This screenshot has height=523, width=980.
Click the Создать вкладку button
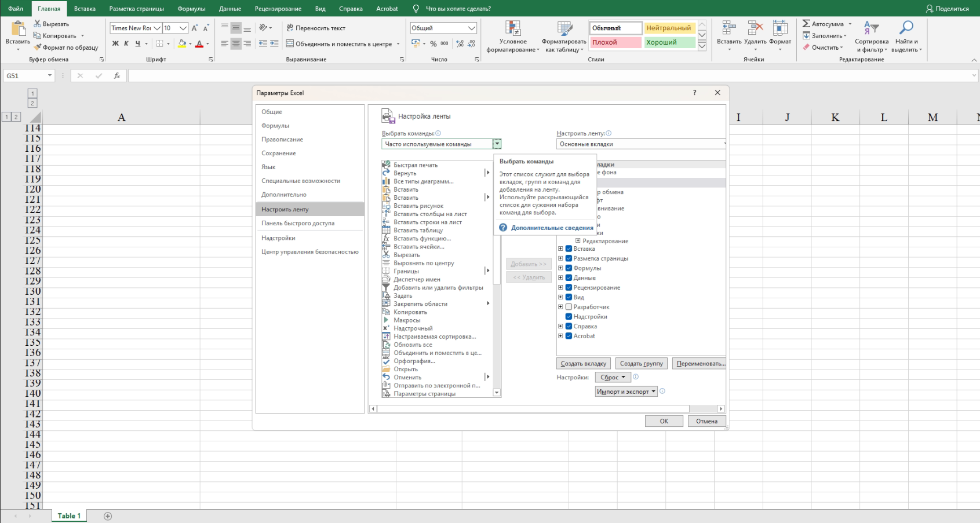point(583,364)
